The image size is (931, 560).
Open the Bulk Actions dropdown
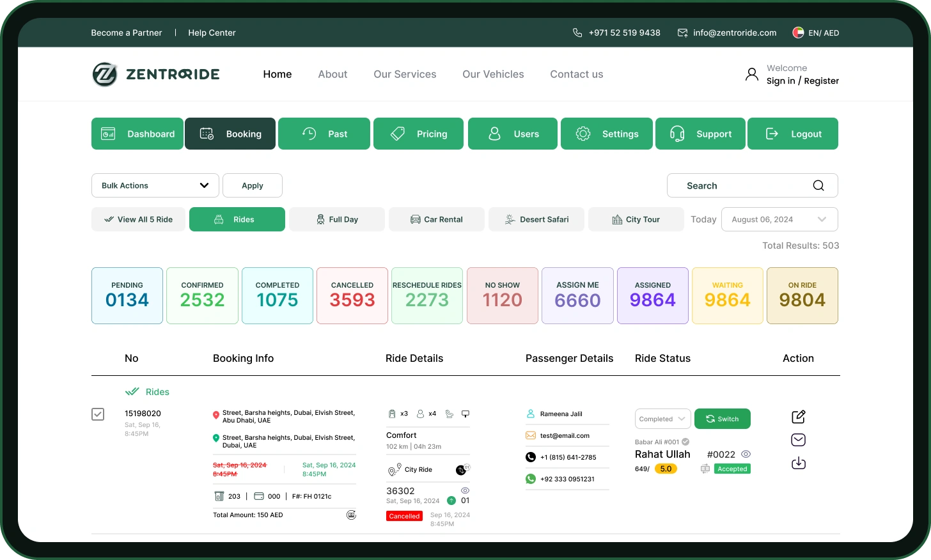pos(155,185)
